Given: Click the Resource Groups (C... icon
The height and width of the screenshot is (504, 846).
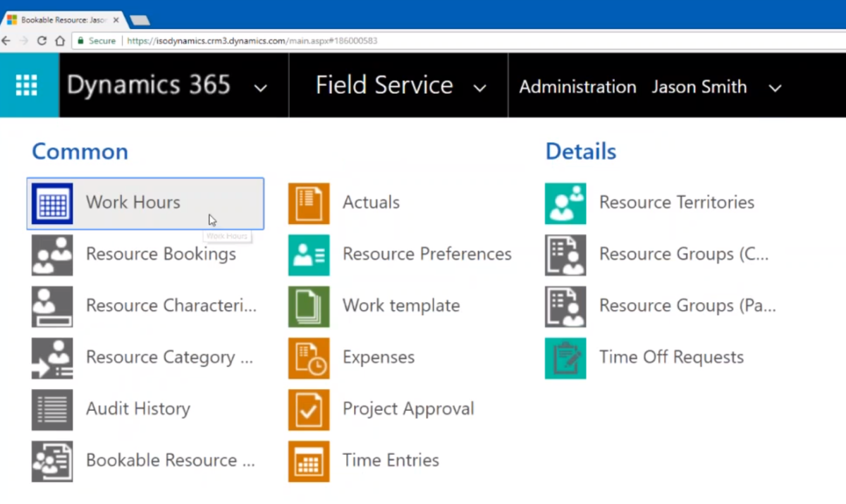Looking at the screenshot, I should pyautogui.click(x=565, y=254).
